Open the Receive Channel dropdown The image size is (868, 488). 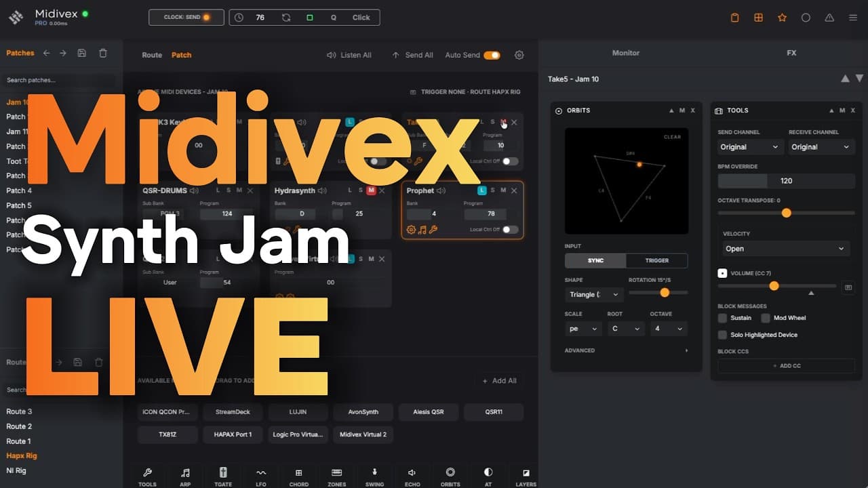(x=821, y=147)
